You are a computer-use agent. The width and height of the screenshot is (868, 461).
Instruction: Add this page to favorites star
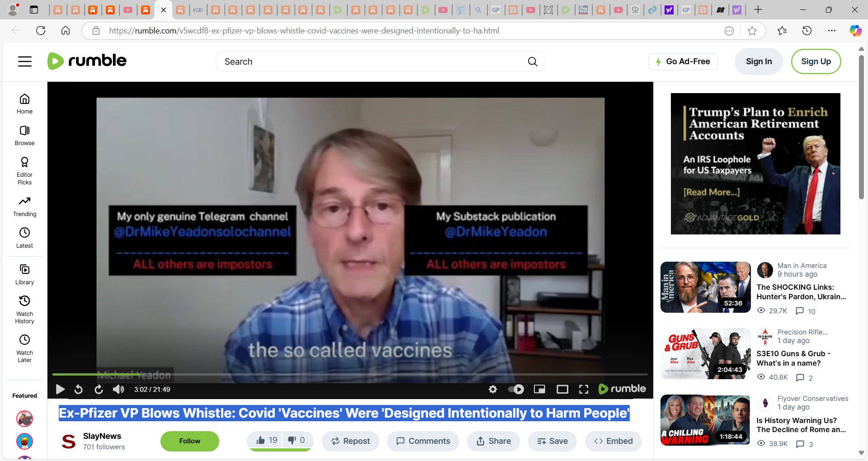(x=752, y=31)
